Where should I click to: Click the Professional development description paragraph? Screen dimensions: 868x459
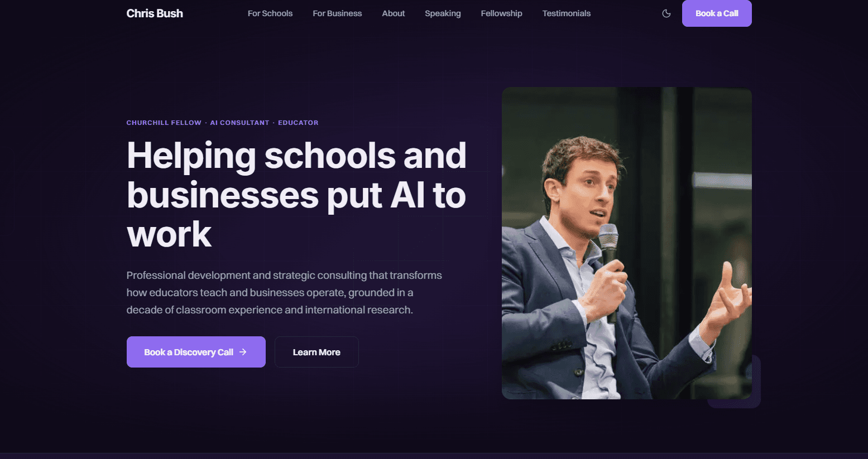click(284, 293)
